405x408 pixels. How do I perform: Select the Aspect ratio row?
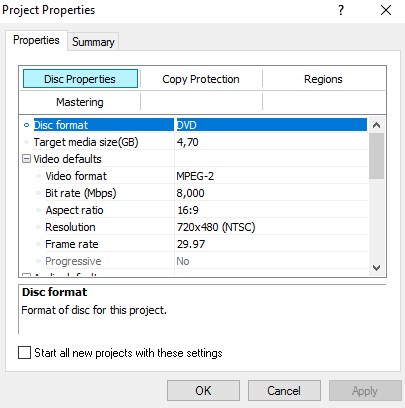coord(195,210)
